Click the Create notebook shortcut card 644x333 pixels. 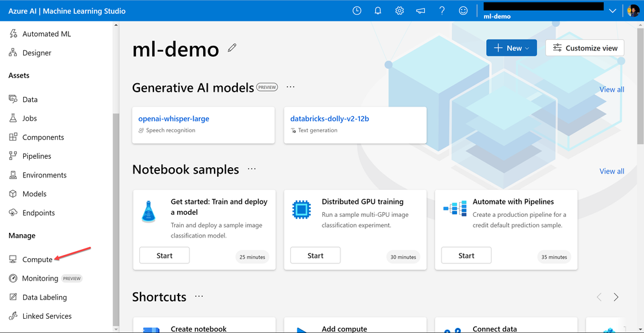[204, 325]
